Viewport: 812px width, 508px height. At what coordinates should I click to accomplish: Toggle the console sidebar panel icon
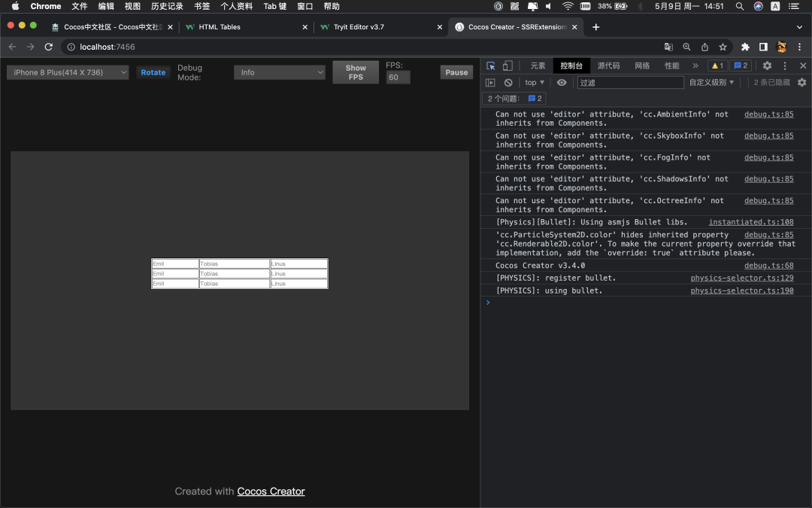[490, 83]
